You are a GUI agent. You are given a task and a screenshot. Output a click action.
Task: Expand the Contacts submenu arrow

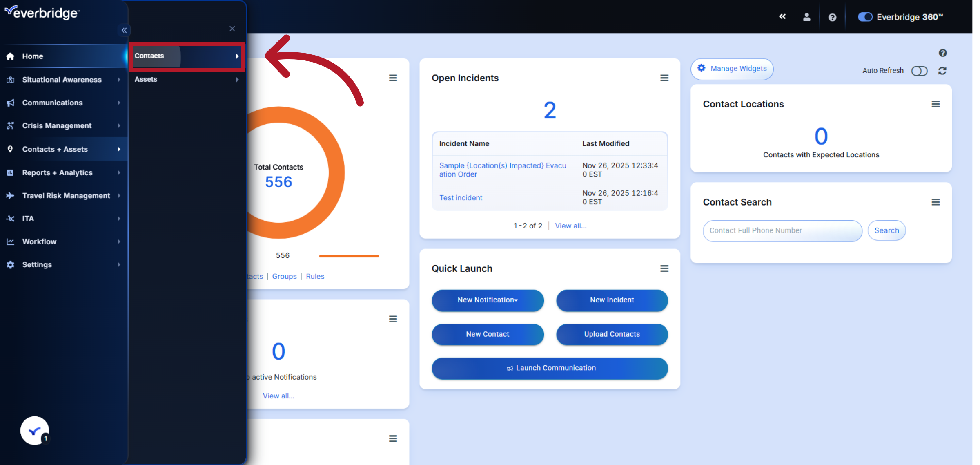click(x=238, y=56)
